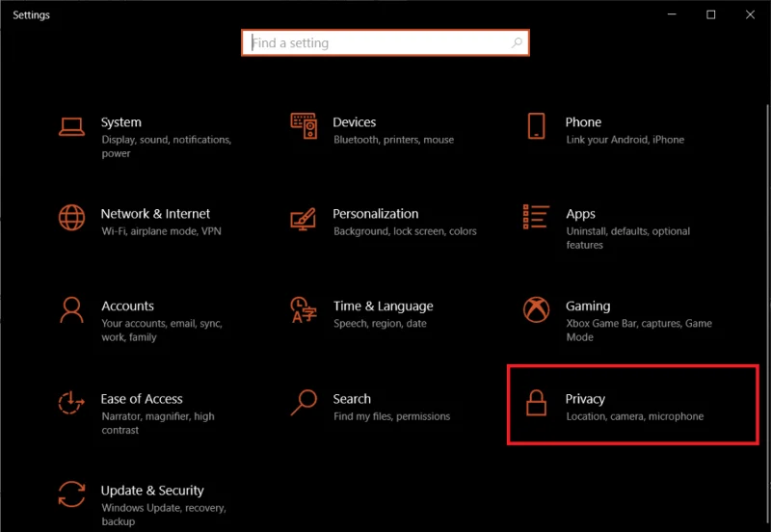
Task: Open the Phone settings heading
Action: pyautogui.click(x=583, y=122)
